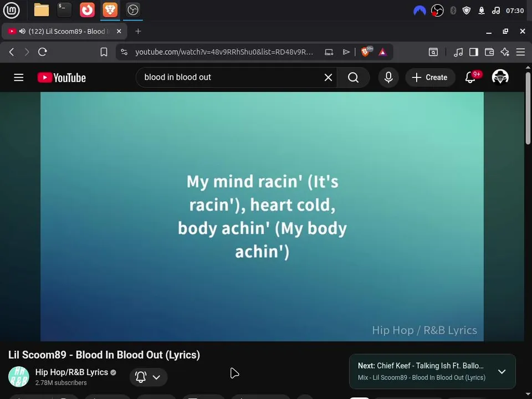This screenshot has height=399, width=532.
Task: Open the Files folder in the taskbar
Action: click(x=42, y=10)
